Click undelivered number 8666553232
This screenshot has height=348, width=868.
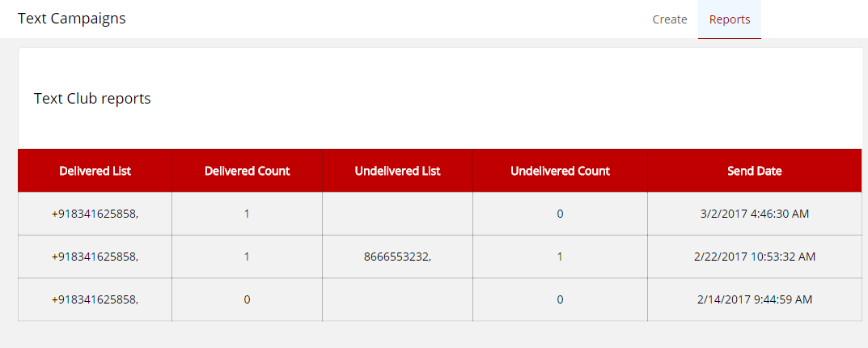pos(397,257)
